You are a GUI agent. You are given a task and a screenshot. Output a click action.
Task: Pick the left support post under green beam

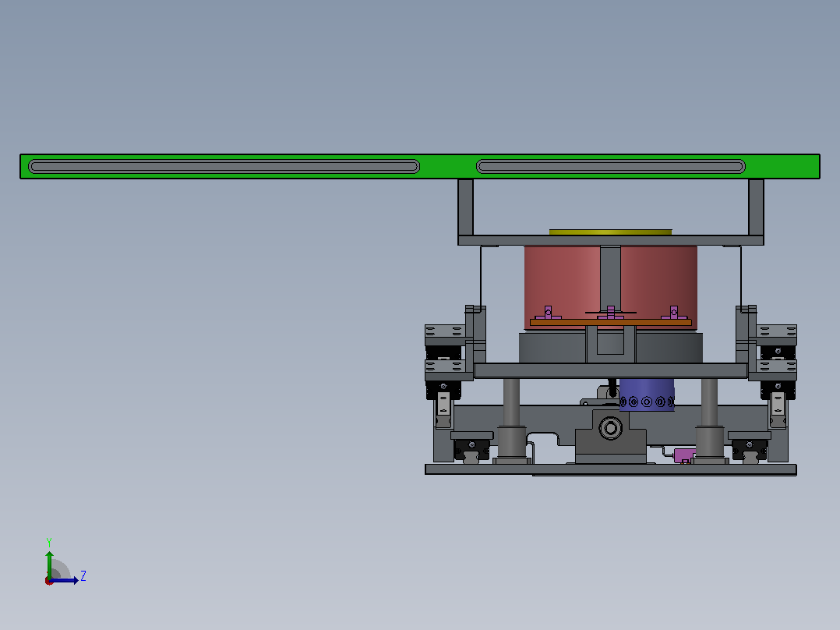465,207
